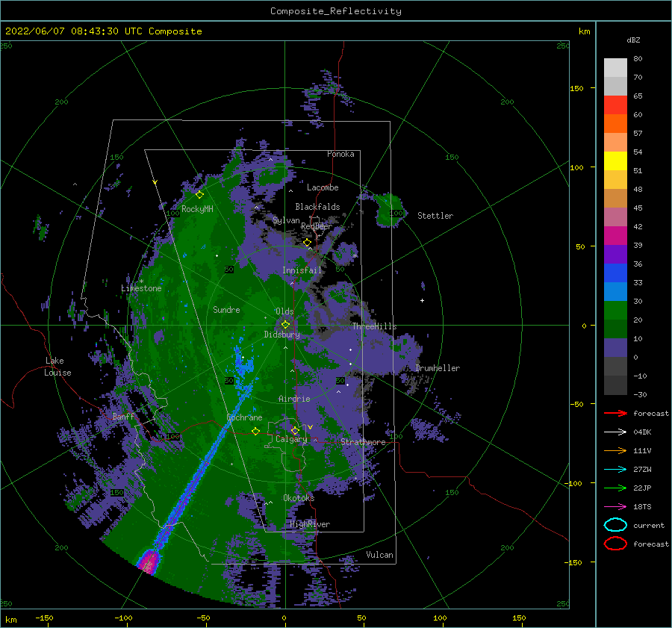Screen dimensions: 672x628
Task: Click the 80 dBZ color swatch
Action: tap(615, 67)
